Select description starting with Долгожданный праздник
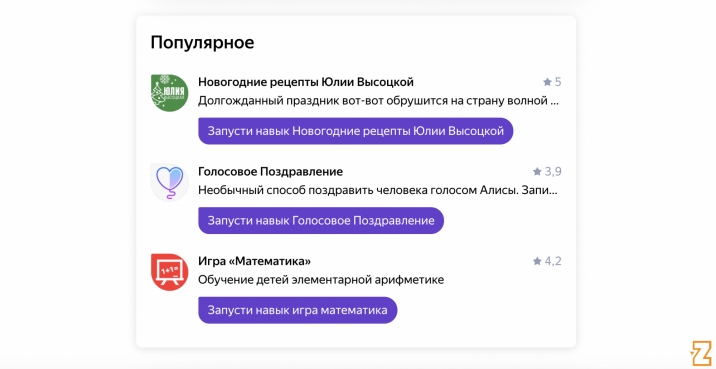 (x=378, y=100)
